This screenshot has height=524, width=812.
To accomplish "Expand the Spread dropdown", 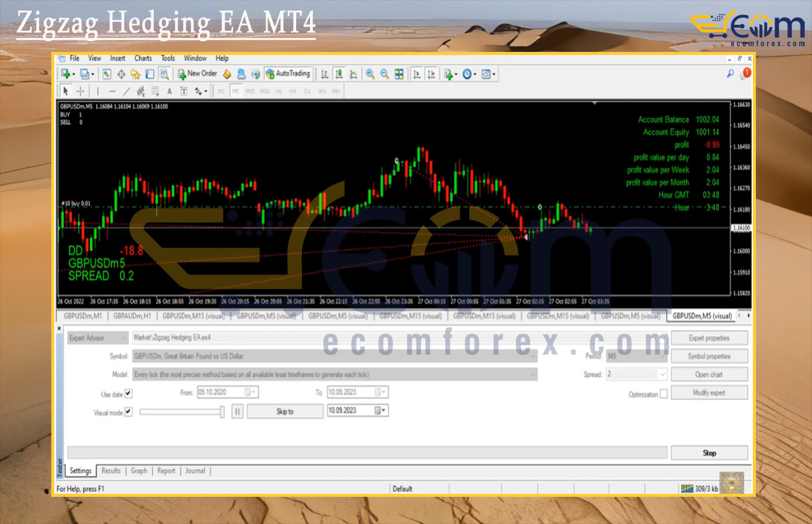I will (662, 374).
